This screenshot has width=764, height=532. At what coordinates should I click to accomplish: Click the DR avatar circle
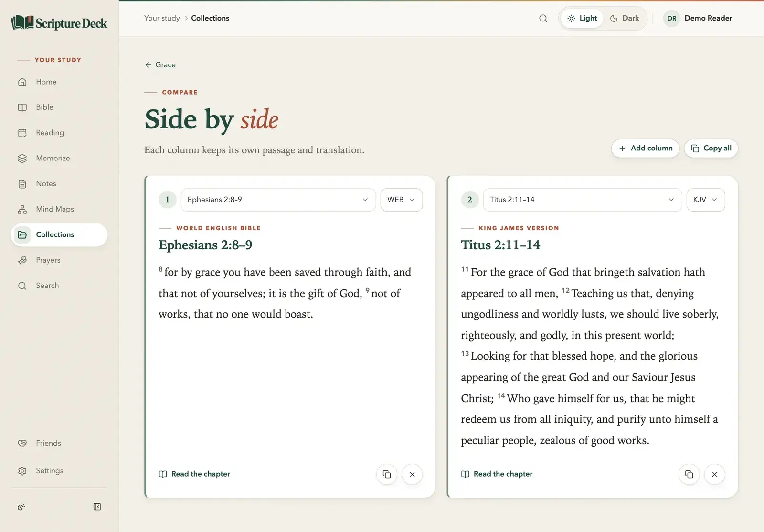pyautogui.click(x=672, y=18)
